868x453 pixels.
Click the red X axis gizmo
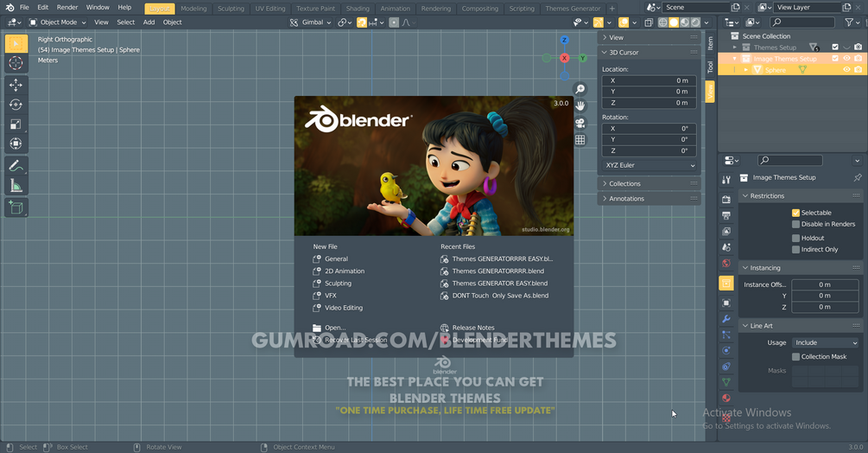click(x=564, y=58)
